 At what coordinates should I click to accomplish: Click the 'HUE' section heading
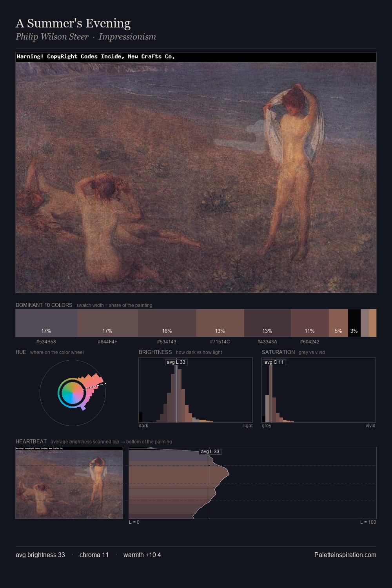(x=21, y=352)
